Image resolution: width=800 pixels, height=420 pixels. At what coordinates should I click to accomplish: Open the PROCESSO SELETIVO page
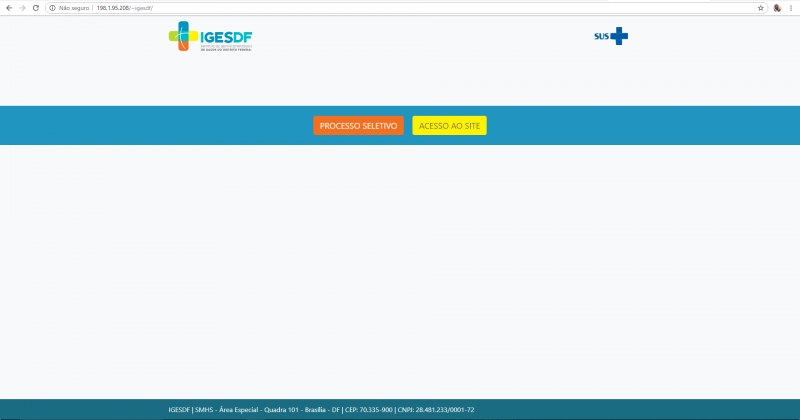[x=359, y=126]
